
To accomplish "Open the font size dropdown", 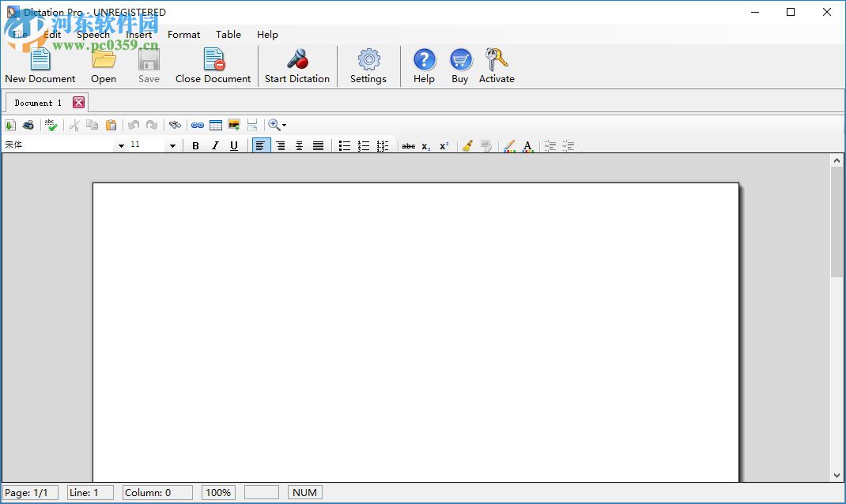I will coord(172,145).
